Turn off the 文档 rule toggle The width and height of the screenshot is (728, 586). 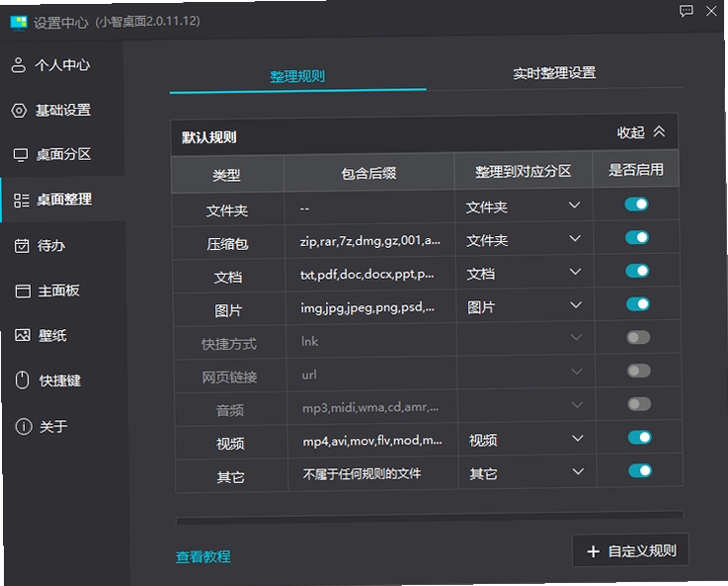click(637, 271)
